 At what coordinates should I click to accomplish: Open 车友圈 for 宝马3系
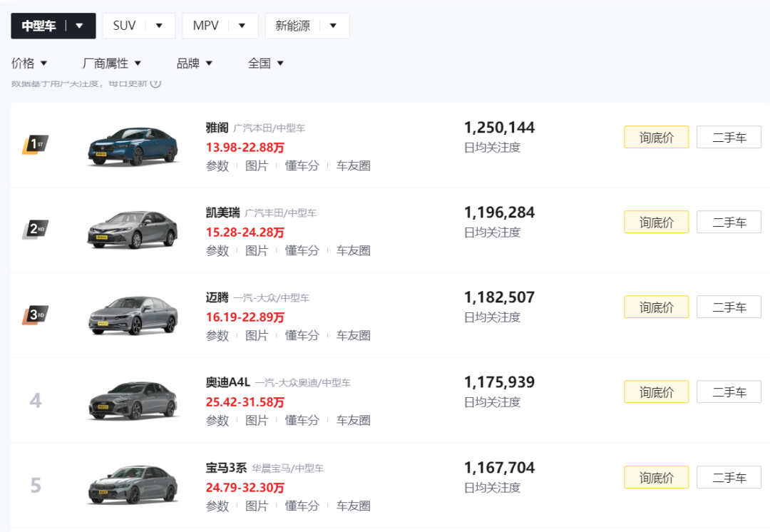(x=354, y=506)
